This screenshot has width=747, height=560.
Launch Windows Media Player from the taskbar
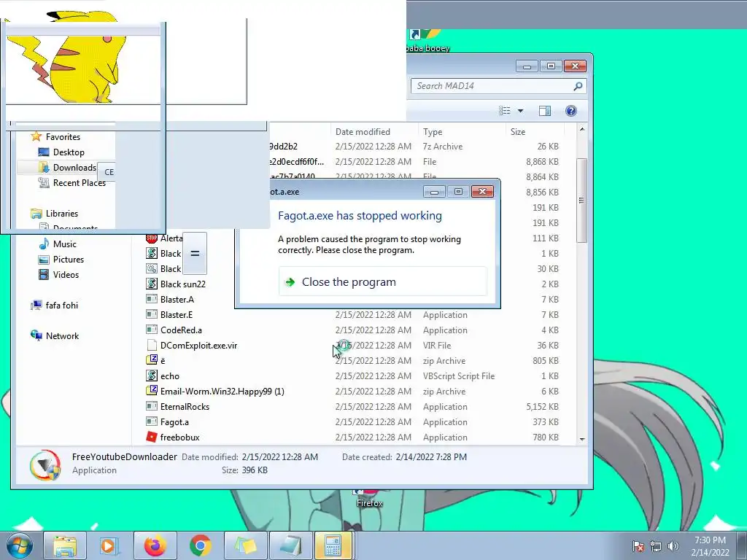click(109, 545)
